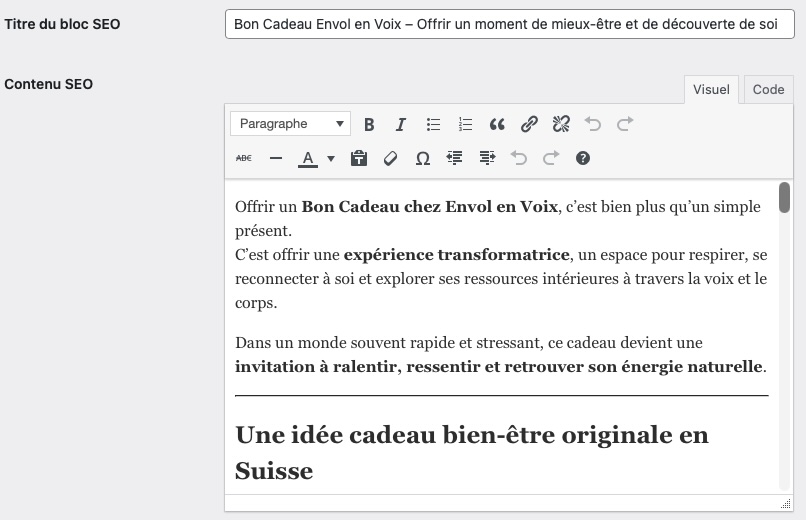Open special character Omega picker
Image resolution: width=806 pixels, height=520 pixels.
[423, 158]
